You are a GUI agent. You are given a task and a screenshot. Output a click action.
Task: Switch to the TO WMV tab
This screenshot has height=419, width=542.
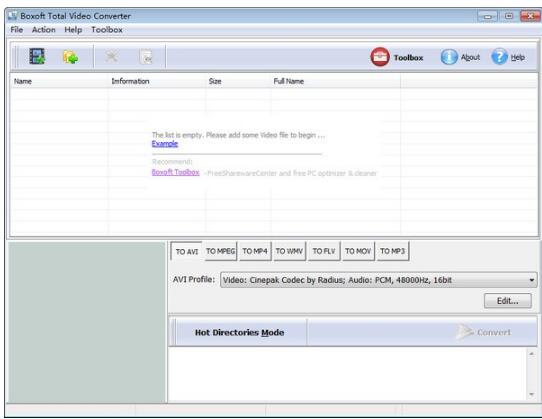tap(289, 251)
